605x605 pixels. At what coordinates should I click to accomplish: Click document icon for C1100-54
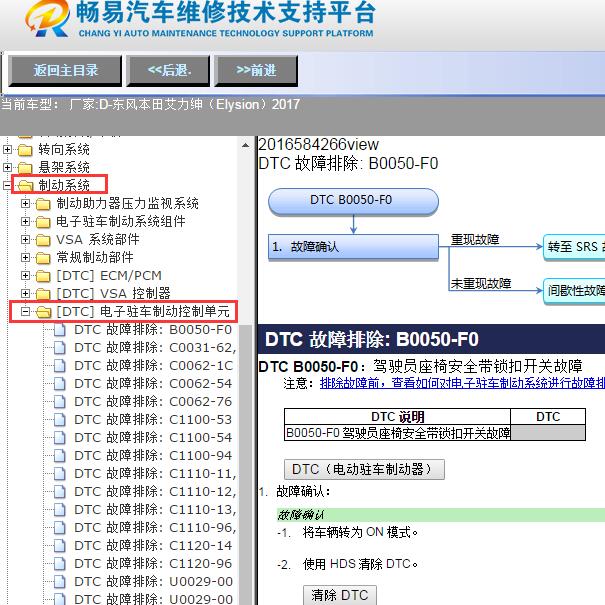click(x=60, y=438)
